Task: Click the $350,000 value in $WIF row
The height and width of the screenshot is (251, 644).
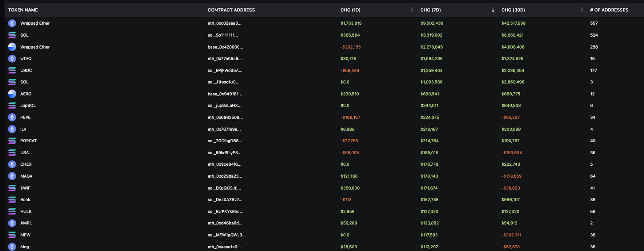Action: (350, 188)
